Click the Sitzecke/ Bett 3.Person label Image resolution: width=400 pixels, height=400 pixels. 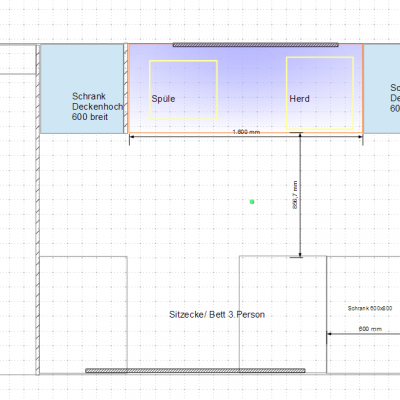pyautogui.click(x=217, y=315)
